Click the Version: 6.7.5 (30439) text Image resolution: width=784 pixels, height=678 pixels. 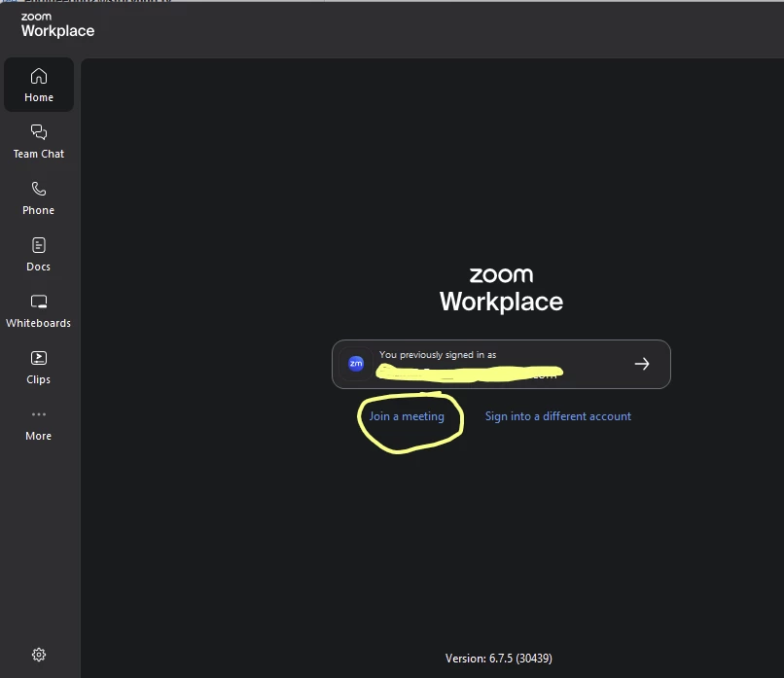point(498,659)
